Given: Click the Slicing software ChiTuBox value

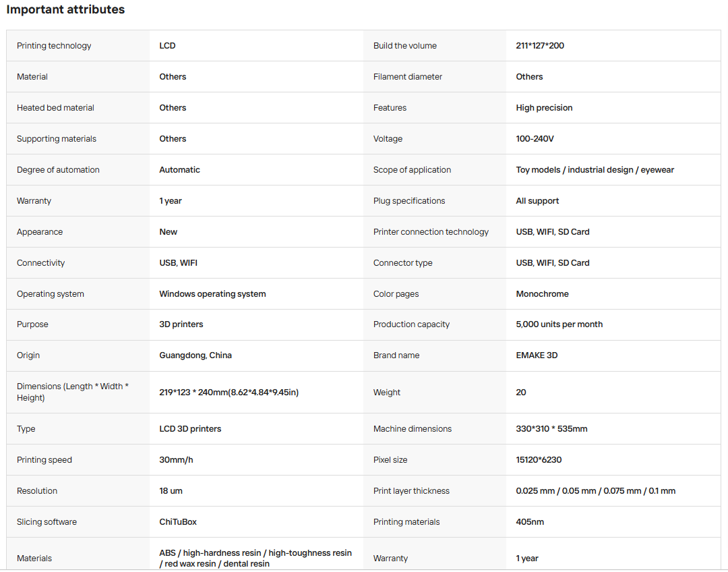Looking at the screenshot, I should [178, 522].
